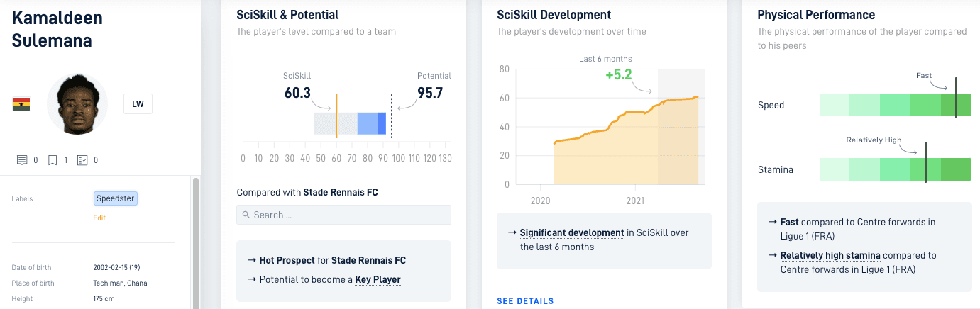Viewport: 980px width, 309px height.
Task: Click the SciSkill & Potential heading
Action: pos(287,15)
